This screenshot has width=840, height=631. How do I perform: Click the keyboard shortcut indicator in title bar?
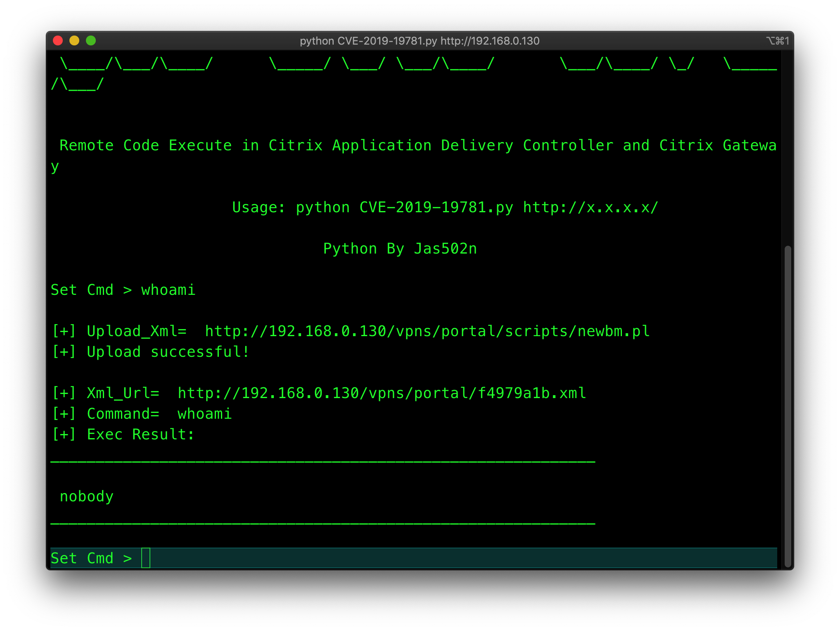(x=778, y=41)
